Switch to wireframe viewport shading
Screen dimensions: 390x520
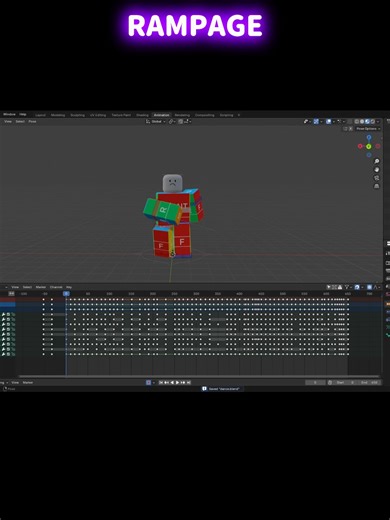pos(357,122)
